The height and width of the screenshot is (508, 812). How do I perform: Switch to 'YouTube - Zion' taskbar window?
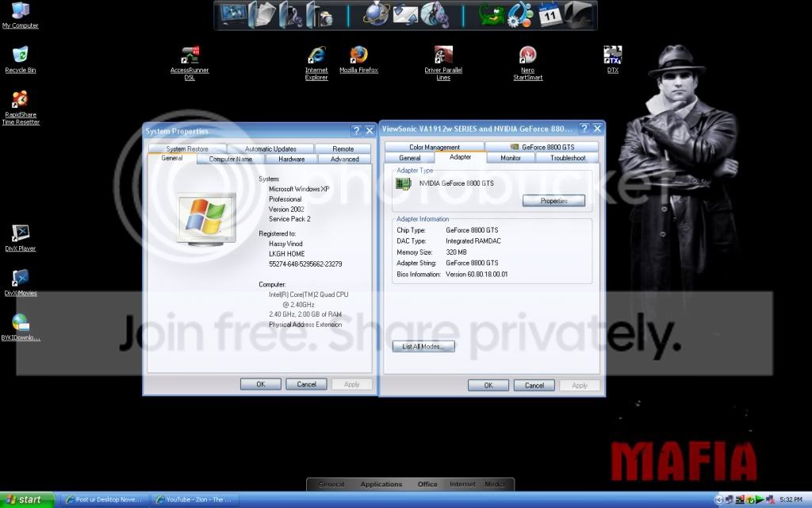(194, 500)
